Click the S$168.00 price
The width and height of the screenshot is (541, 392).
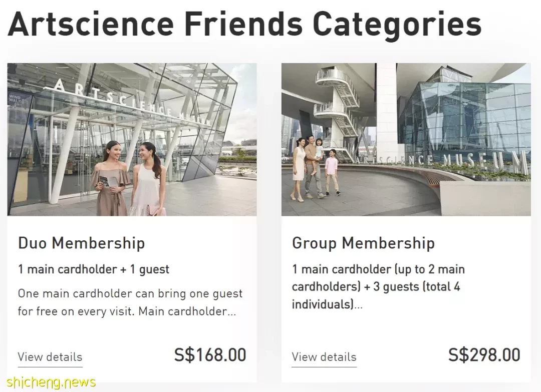click(210, 355)
